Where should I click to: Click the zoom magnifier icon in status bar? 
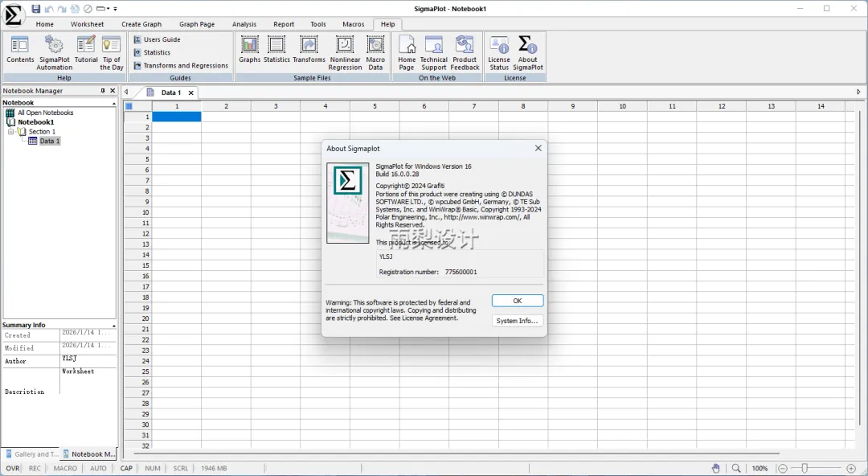coord(735,468)
